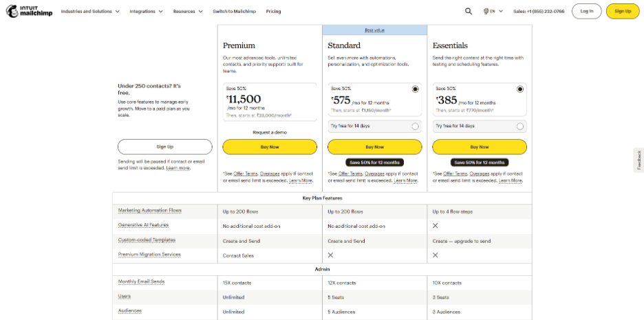This screenshot has width=644, height=320.
Task: Click X mark for Premium Migration under Standard
Action: pos(331,255)
